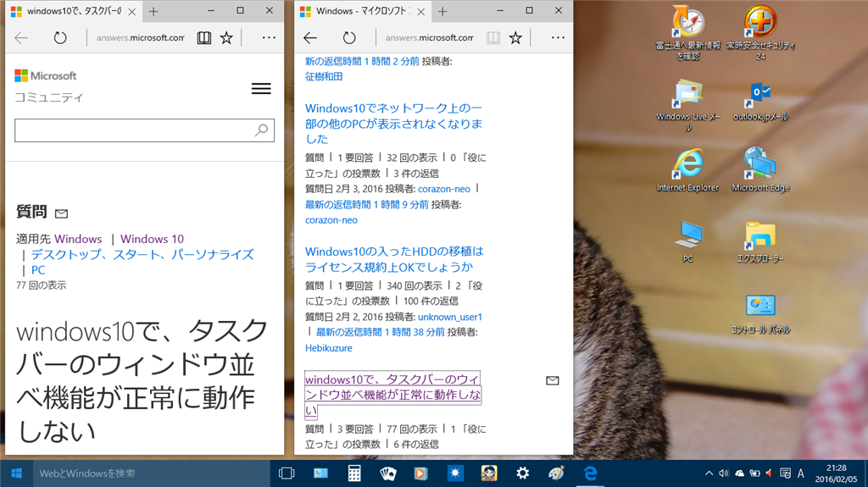Open 征樹和田 profile link
Screen dimensions: 868x487
(324, 76)
